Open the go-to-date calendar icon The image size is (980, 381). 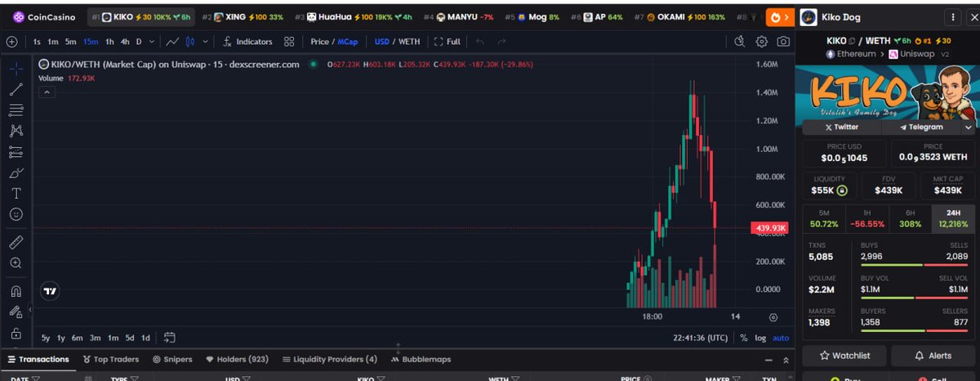pos(170,337)
